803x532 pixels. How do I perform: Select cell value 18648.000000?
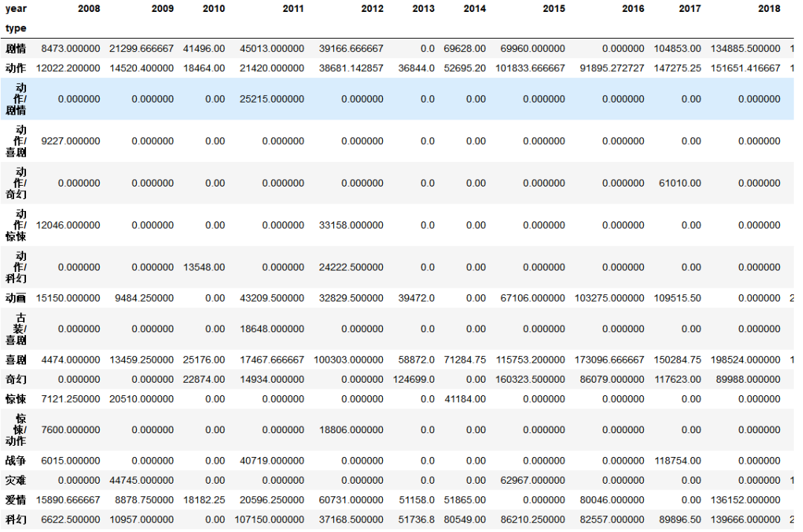272,329
